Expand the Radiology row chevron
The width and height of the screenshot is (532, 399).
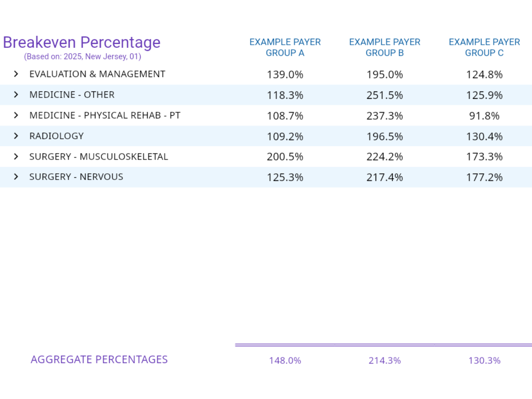(x=16, y=136)
